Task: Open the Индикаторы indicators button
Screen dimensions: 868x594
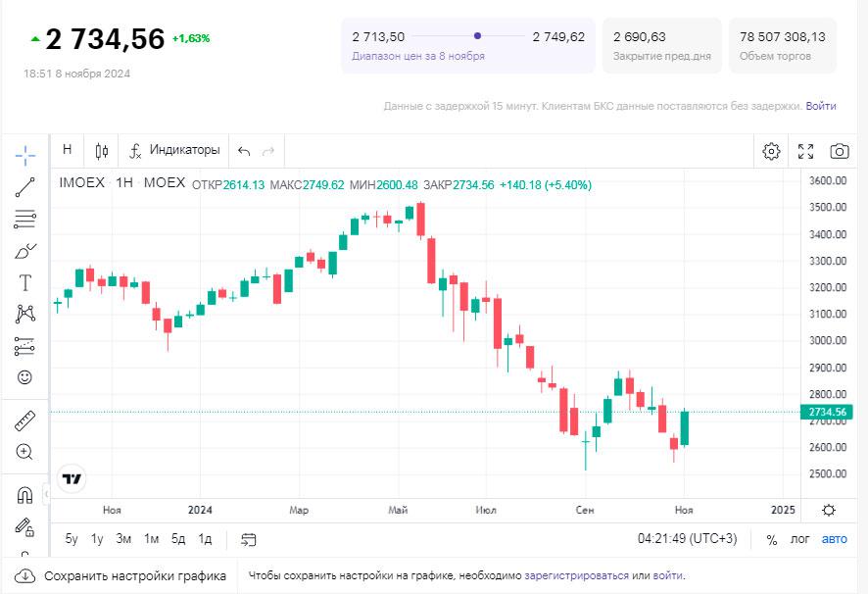Action: pos(175,150)
